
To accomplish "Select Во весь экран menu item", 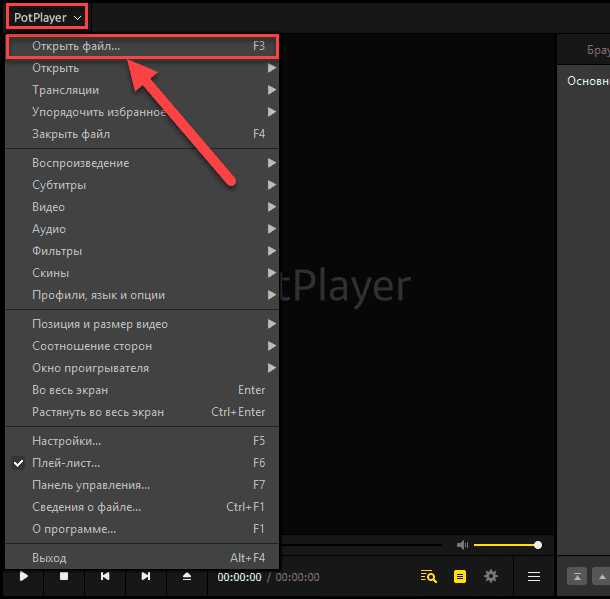I will click(x=142, y=390).
